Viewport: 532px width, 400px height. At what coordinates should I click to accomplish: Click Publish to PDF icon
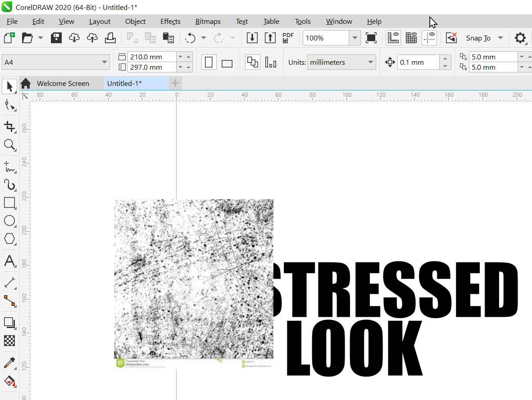point(288,38)
